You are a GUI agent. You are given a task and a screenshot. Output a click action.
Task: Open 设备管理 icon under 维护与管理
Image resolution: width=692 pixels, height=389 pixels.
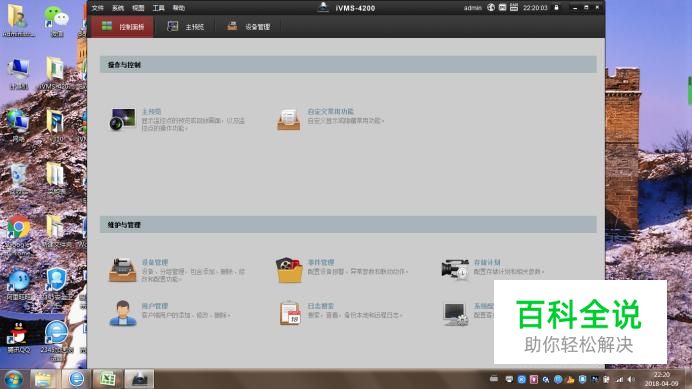pyautogui.click(x=122, y=270)
